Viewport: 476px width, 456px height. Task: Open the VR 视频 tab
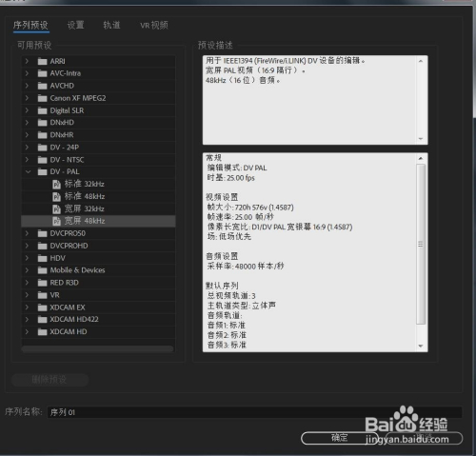point(154,25)
